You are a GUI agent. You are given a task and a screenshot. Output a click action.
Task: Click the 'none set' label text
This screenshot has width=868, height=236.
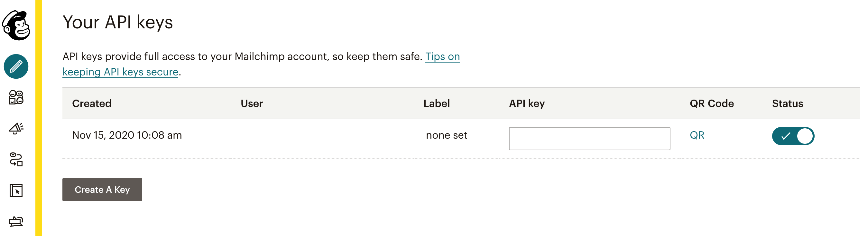[x=447, y=135]
